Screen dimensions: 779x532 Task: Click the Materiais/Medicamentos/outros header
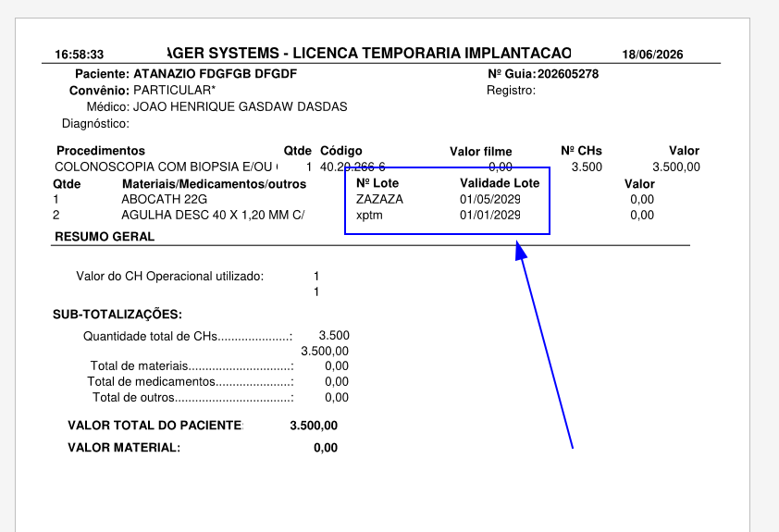tap(214, 184)
